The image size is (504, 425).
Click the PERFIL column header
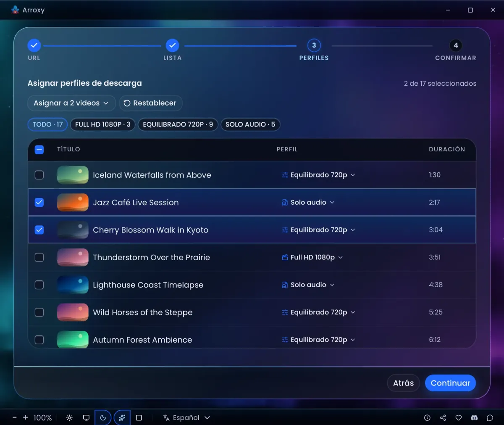click(287, 149)
